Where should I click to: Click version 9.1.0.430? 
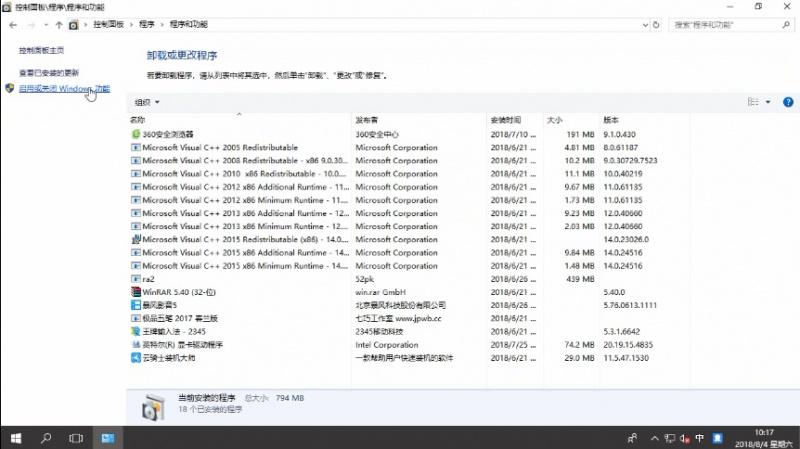pos(619,134)
